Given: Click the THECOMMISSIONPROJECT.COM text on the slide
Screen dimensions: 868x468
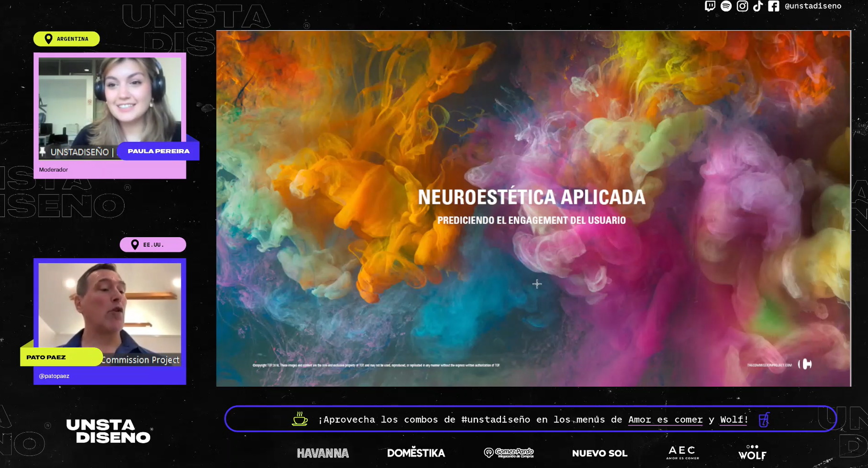Looking at the screenshot, I should [x=769, y=365].
